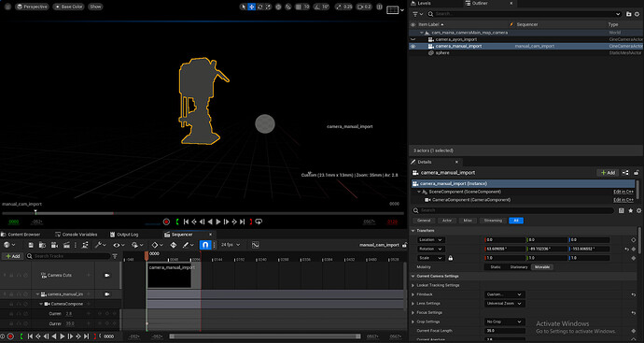Open the Sequencer curve editor icon
The image size is (644, 343).
click(x=255, y=245)
